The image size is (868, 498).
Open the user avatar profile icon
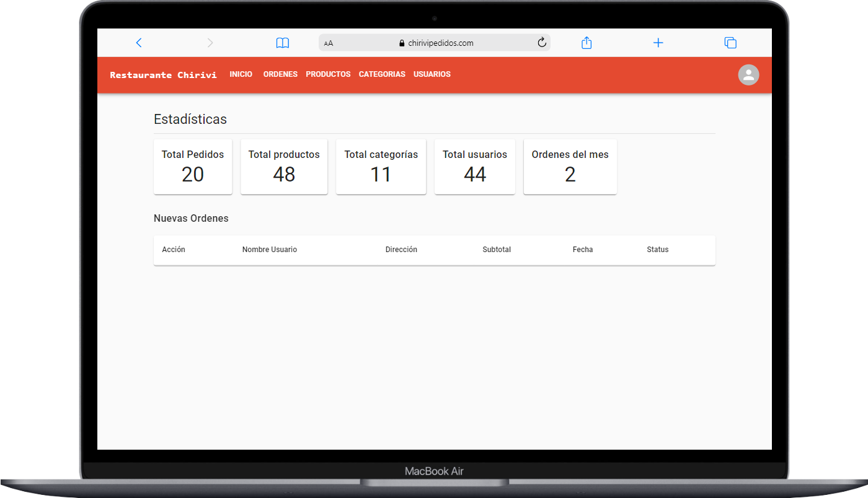[748, 75]
